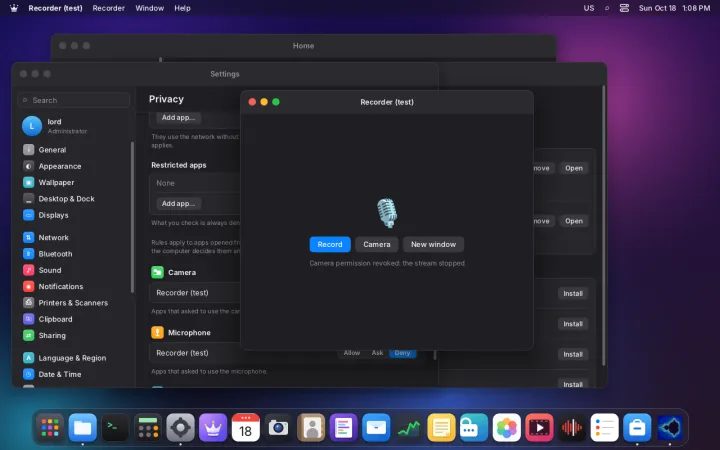Click the orange Microphone section icon
Image resolution: width=720 pixels, height=450 pixels.
(157, 332)
